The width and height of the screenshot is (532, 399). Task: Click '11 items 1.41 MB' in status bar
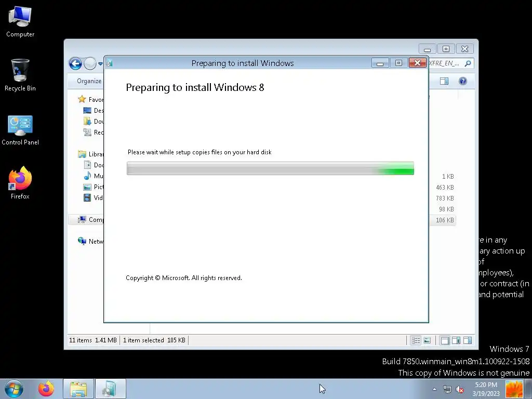pos(93,340)
